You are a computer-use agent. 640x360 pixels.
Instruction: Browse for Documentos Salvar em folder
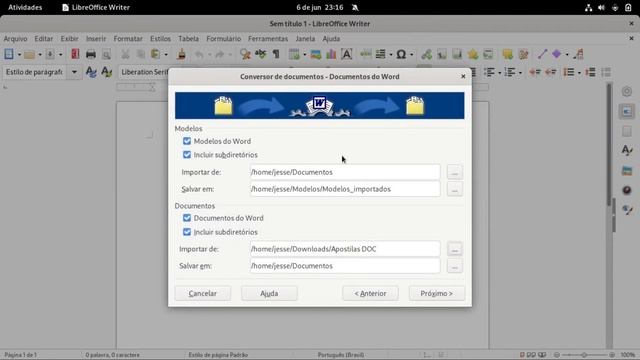(x=455, y=266)
